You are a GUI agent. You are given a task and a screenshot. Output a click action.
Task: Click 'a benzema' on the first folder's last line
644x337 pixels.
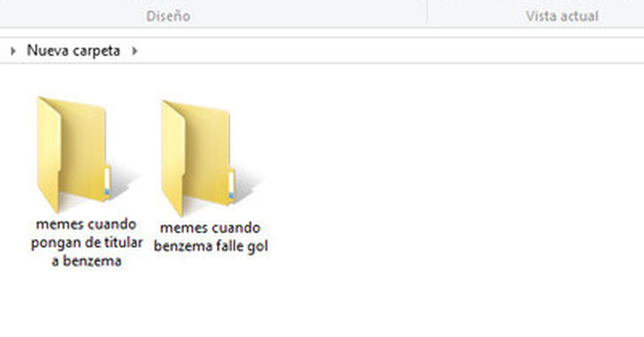(x=87, y=261)
